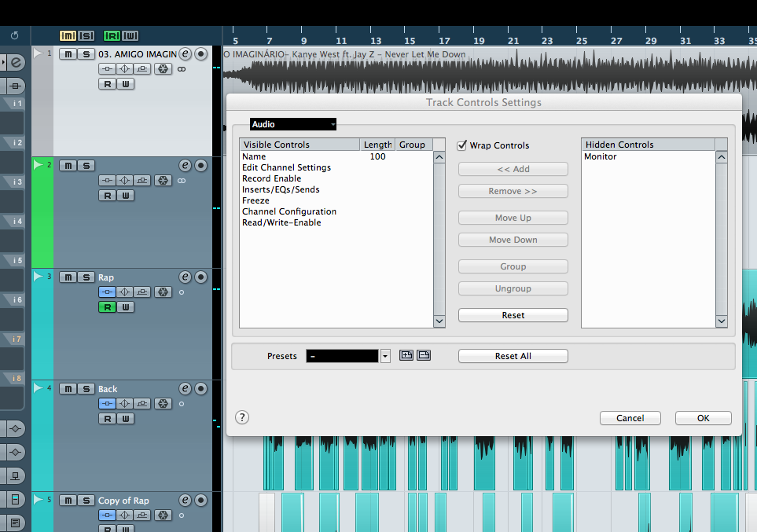Open the help question mark icon
Viewport: 757px width, 532px height.
(242, 418)
